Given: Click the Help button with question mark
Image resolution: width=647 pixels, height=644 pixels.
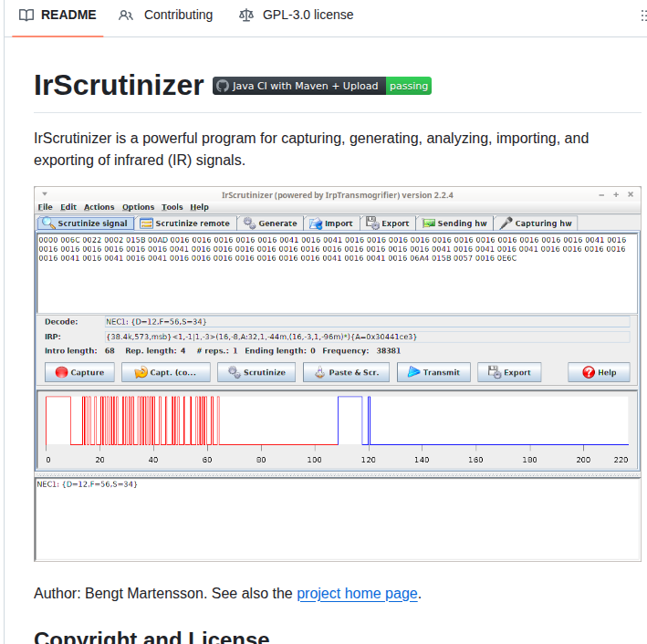Looking at the screenshot, I should [599, 372].
